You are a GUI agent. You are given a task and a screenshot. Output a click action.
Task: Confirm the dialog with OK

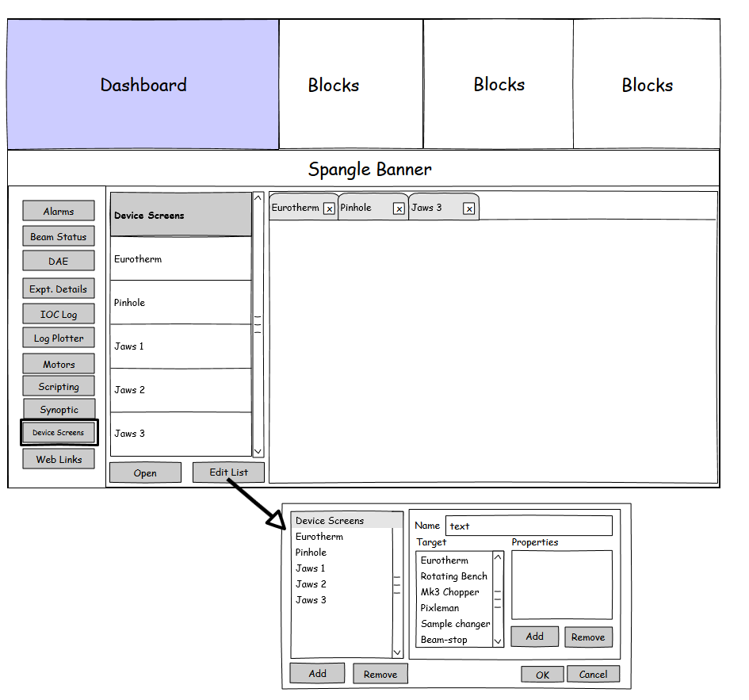click(542, 675)
